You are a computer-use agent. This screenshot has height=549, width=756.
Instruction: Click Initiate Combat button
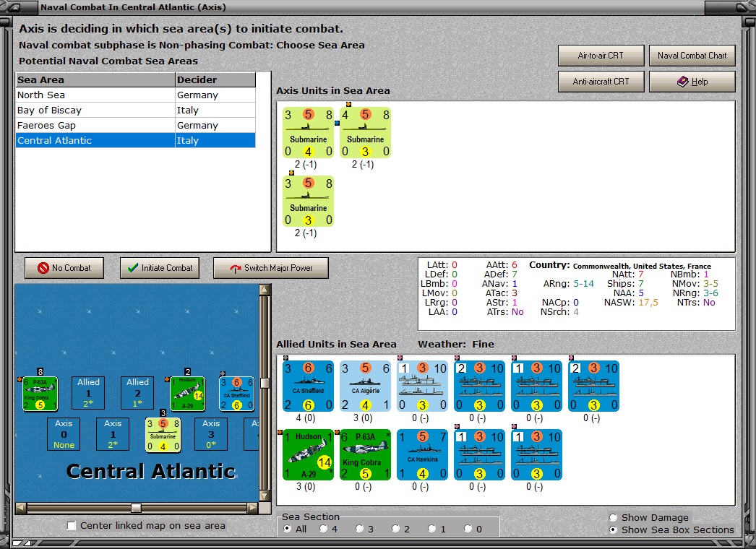pyautogui.click(x=160, y=268)
